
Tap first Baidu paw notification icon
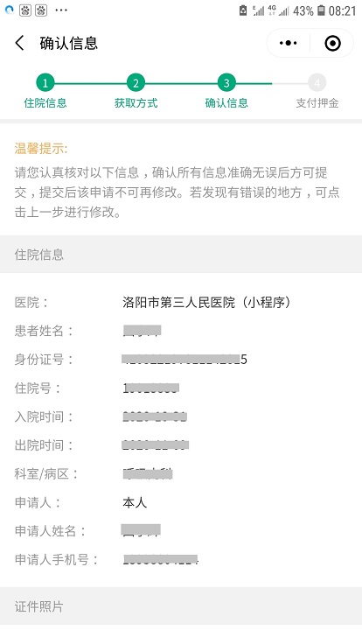coord(25,10)
